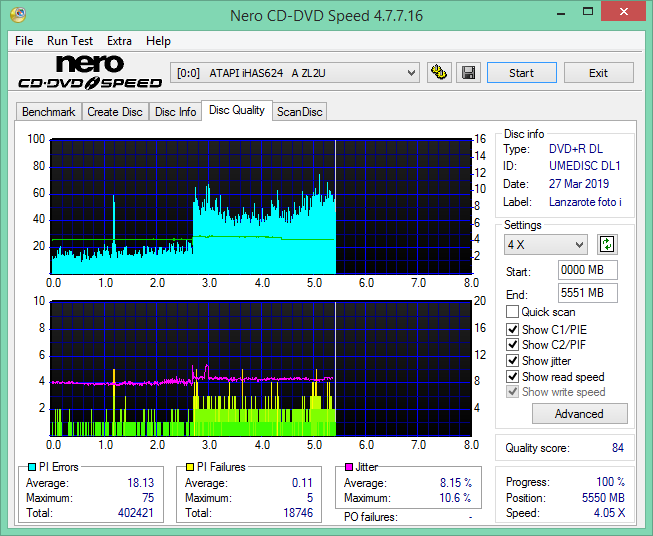The image size is (653, 536).
Task: Click the disc ID UMEDISC DL1
Action: pyautogui.click(x=585, y=166)
